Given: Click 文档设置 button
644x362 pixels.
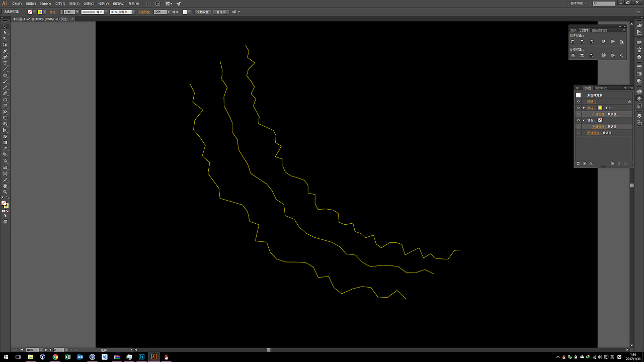Looking at the screenshot, I should (203, 12).
